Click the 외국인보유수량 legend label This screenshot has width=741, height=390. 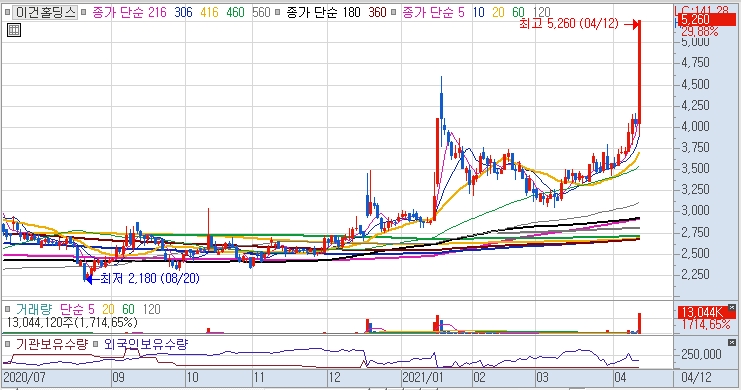point(146,344)
